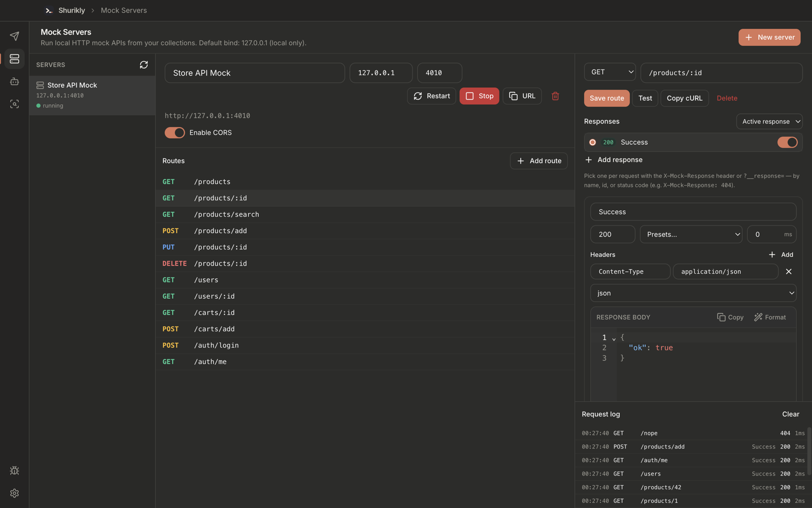Collapse the JSON fold on line 1
The image size is (812, 508).
pos(614,338)
